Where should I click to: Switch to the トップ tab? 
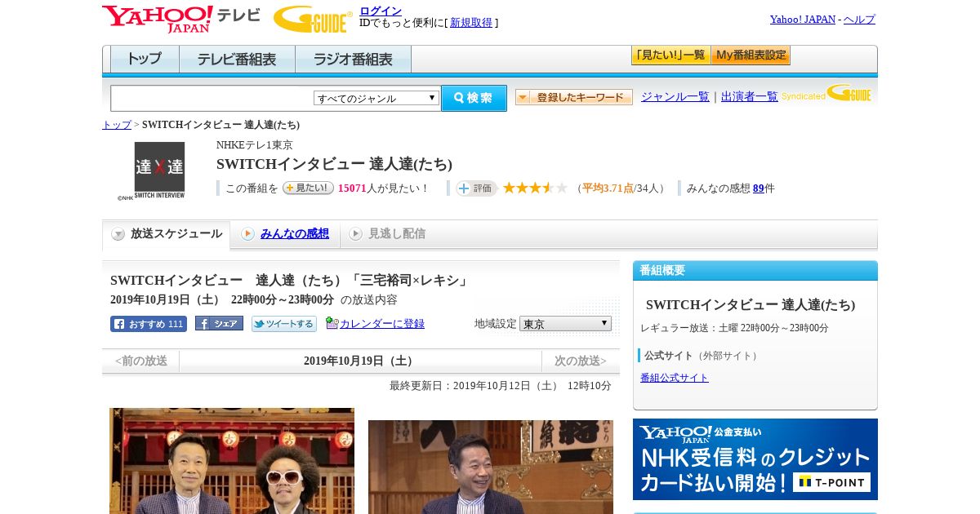click(x=145, y=60)
